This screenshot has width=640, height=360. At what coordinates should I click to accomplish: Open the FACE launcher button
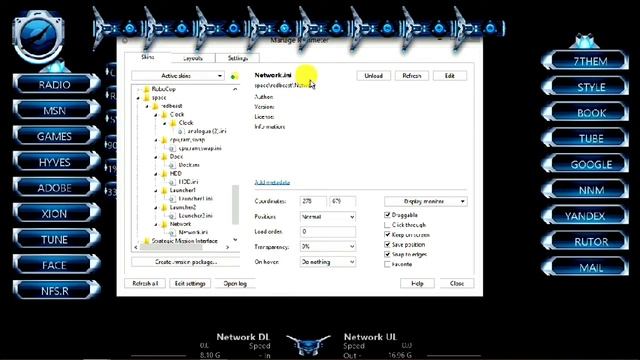(55, 265)
